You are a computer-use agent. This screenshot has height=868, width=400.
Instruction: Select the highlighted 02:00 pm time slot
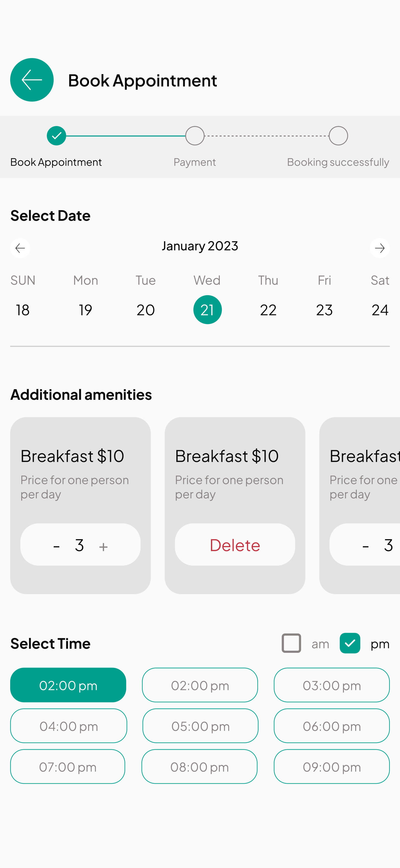[x=68, y=685]
